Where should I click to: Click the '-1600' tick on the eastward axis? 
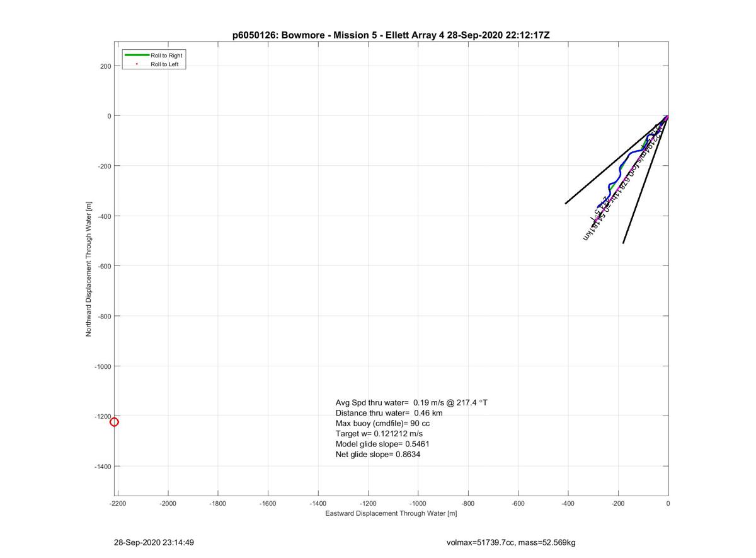coord(268,504)
